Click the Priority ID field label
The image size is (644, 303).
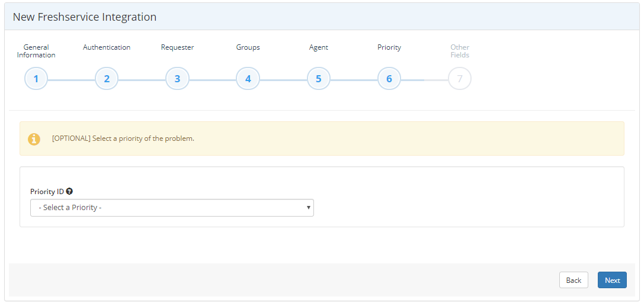click(x=47, y=192)
